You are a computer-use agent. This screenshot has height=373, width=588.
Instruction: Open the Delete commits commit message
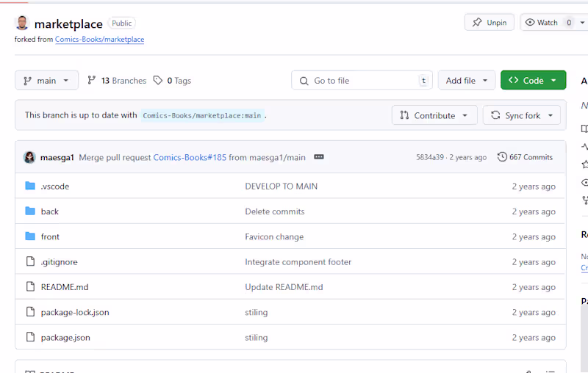(275, 211)
